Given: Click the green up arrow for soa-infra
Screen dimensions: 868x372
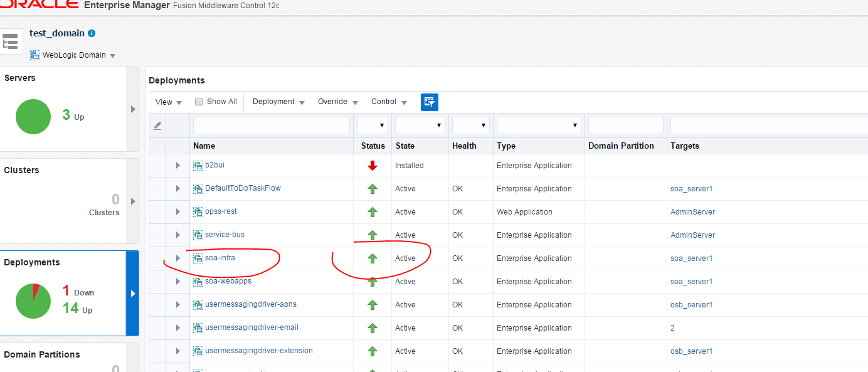Looking at the screenshot, I should coord(373,258).
